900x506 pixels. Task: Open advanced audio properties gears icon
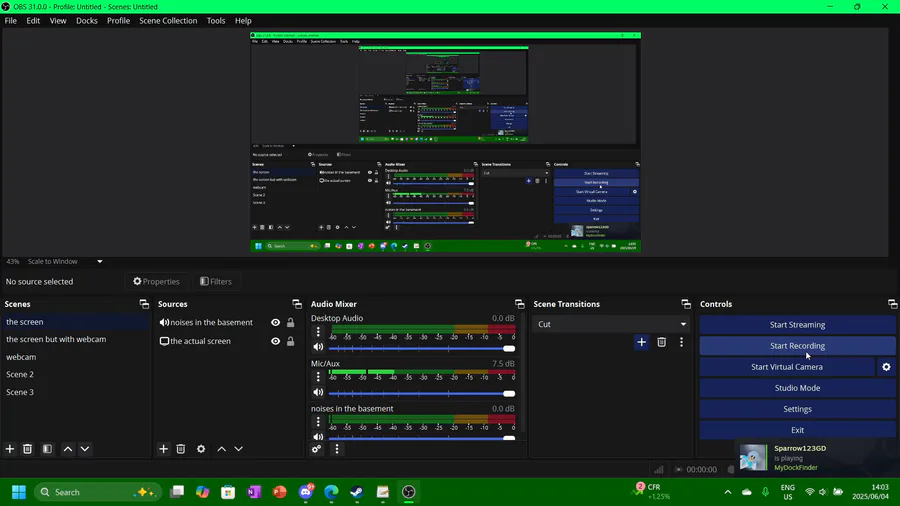[x=316, y=449]
